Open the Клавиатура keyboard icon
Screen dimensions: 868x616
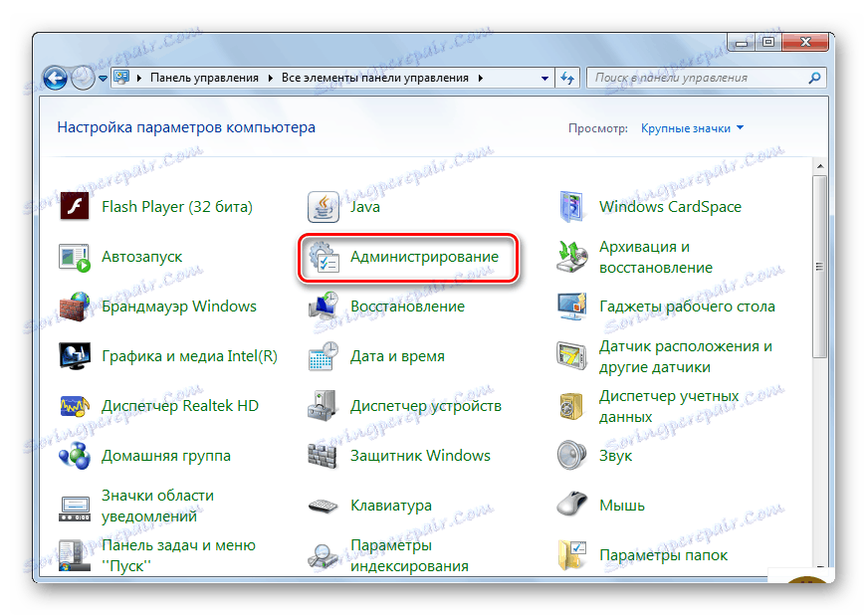click(x=324, y=506)
